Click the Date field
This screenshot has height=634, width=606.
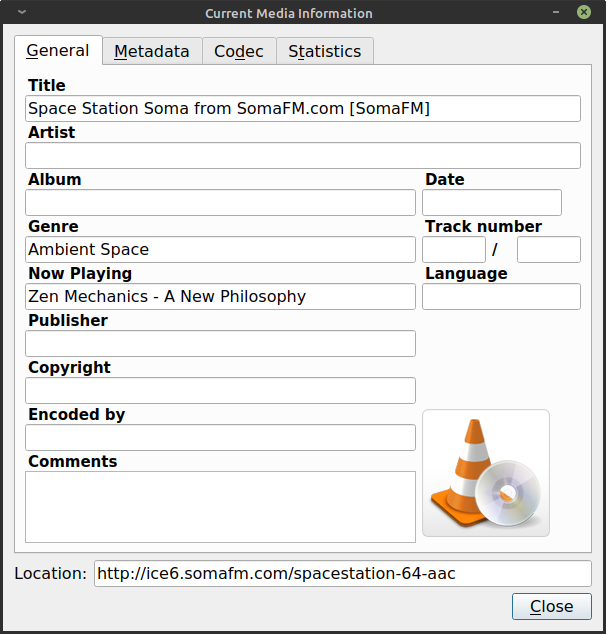click(491, 203)
